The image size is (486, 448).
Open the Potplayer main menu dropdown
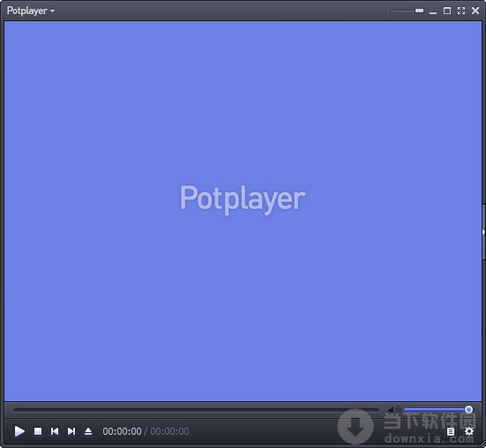click(31, 11)
